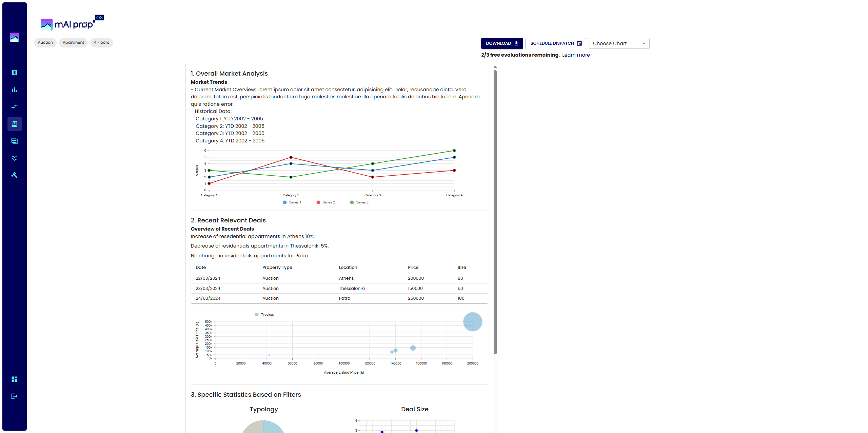Click the Series 3 point at Category 4

click(x=454, y=151)
